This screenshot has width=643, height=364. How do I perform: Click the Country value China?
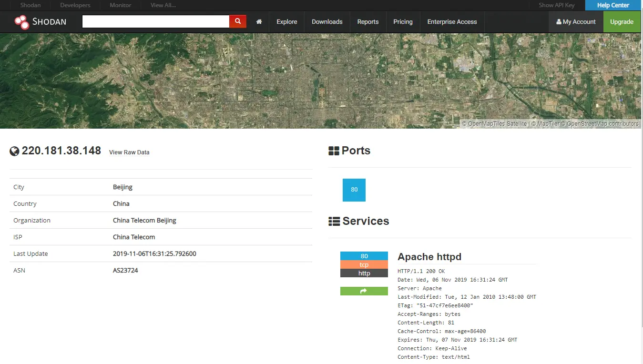(121, 204)
